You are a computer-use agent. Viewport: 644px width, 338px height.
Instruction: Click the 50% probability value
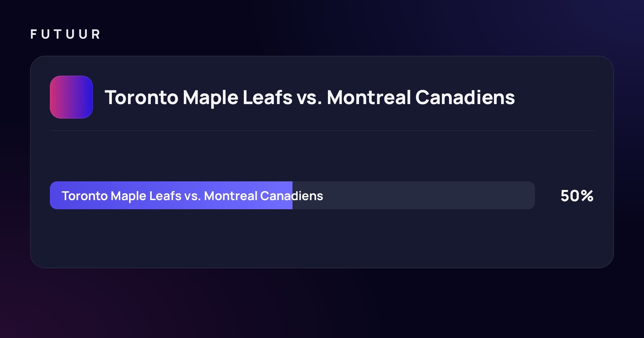pyautogui.click(x=577, y=196)
